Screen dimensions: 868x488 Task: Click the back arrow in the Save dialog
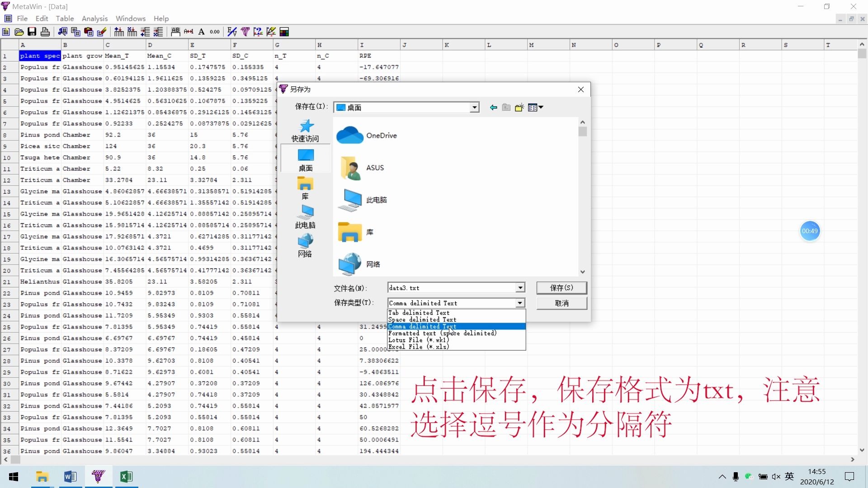point(493,107)
